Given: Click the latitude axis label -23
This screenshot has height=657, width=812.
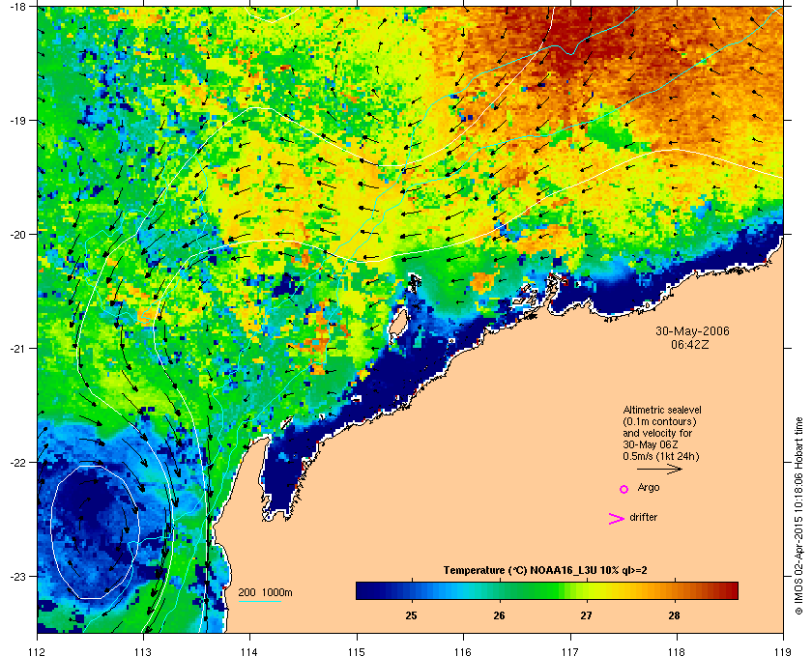Looking at the screenshot, I should (17, 576).
